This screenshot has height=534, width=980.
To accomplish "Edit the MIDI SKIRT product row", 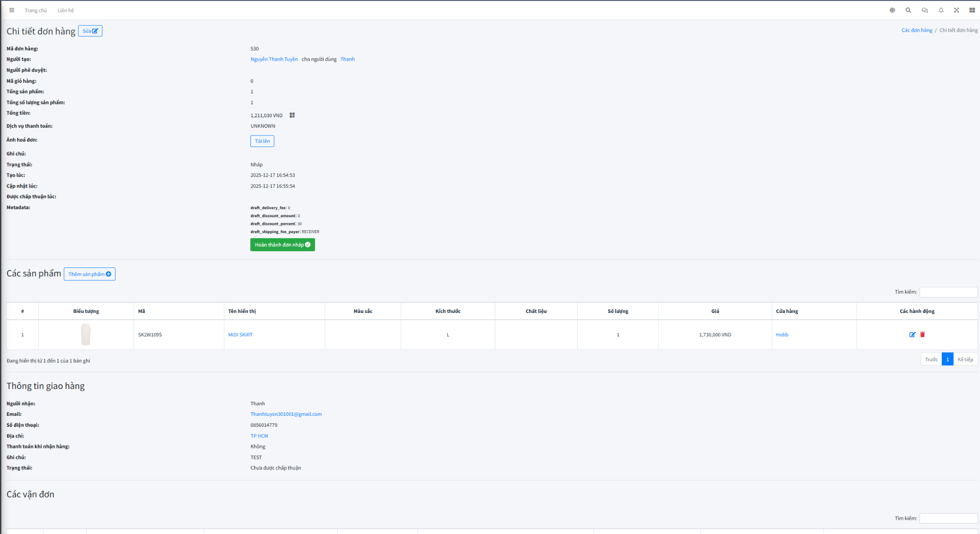I will tap(912, 334).
